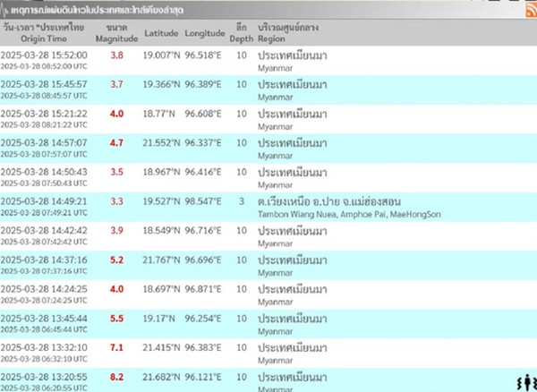This screenshot has width=537, height=392.
Task: Select the magnitude 5.2 earthquake value
Action: click(116, 260)
